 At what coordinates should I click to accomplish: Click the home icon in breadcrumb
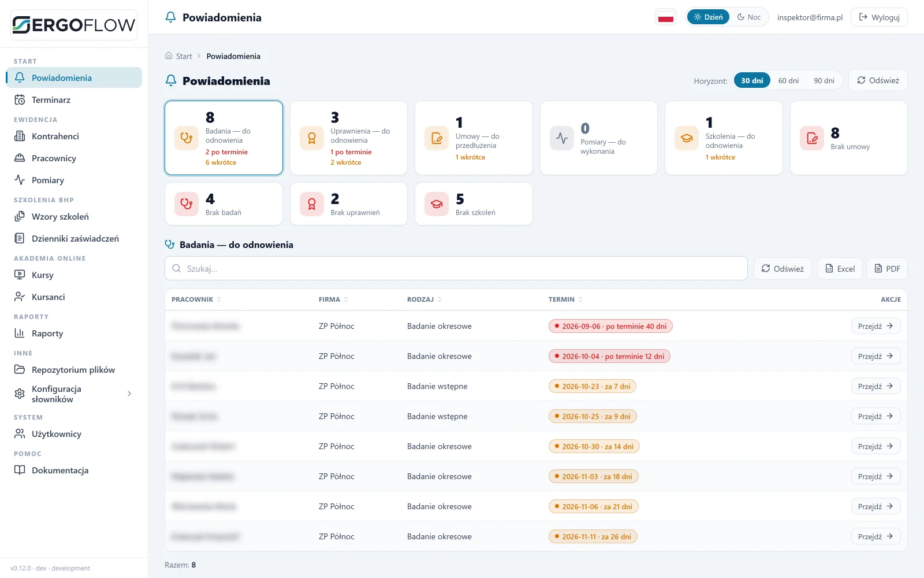pos(169,56)
